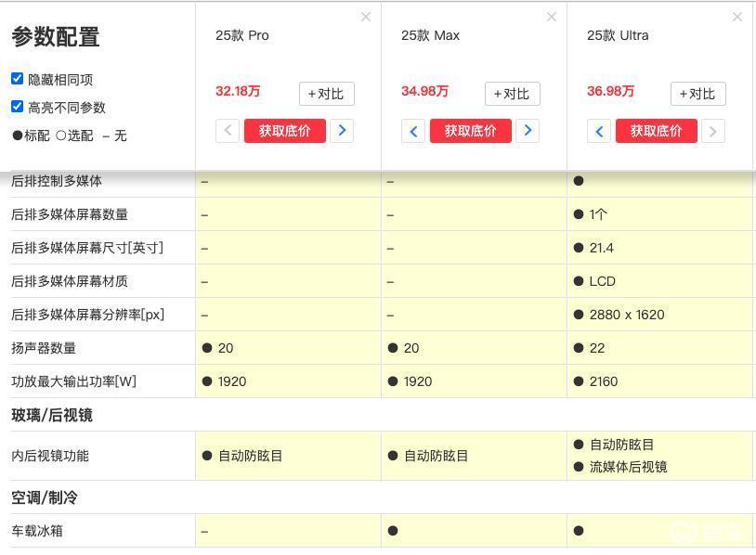
Task: Select the 空调/制冷 section heading
Action: click(x=45, y=497)
